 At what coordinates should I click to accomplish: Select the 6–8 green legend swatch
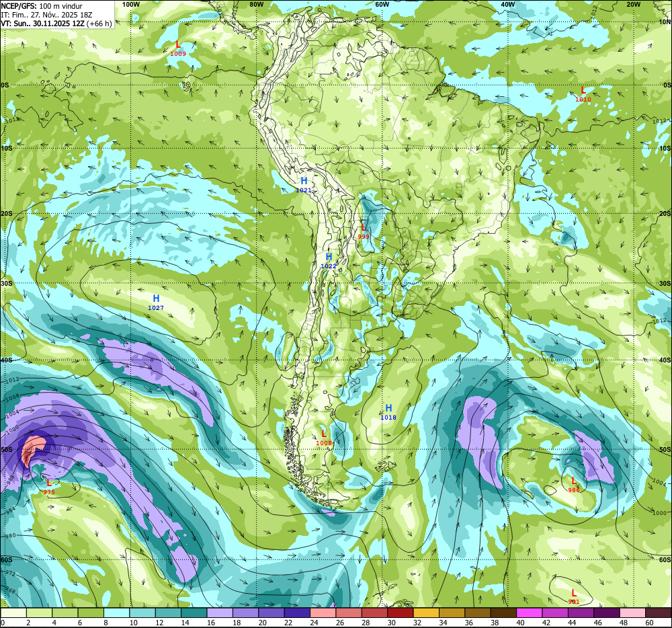[x=91, y=613]
